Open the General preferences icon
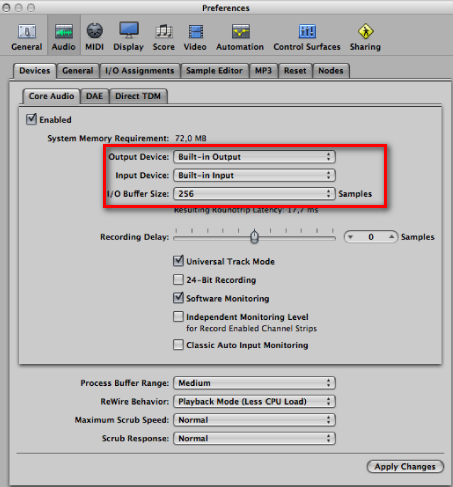The height and width of the screenshot is (487, 453). coord(27,37)
